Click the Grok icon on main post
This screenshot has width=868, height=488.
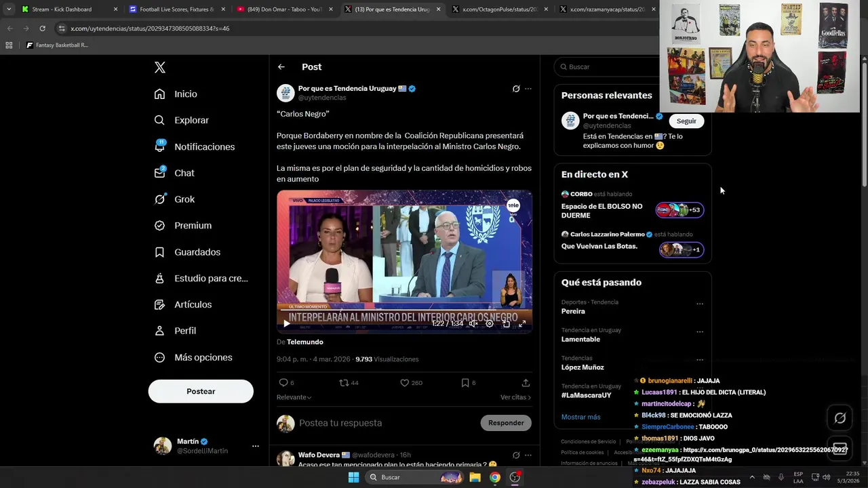(516, 89)
